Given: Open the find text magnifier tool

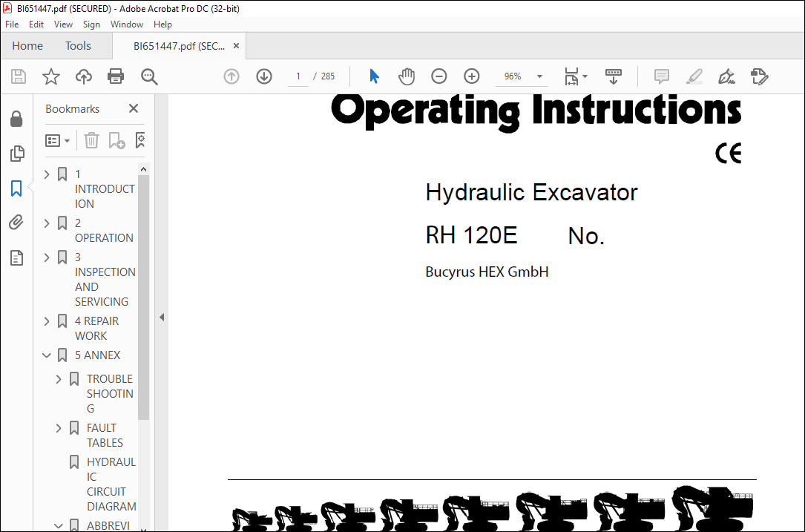Looking at the screenshot, I should click(x=149, y=76).
